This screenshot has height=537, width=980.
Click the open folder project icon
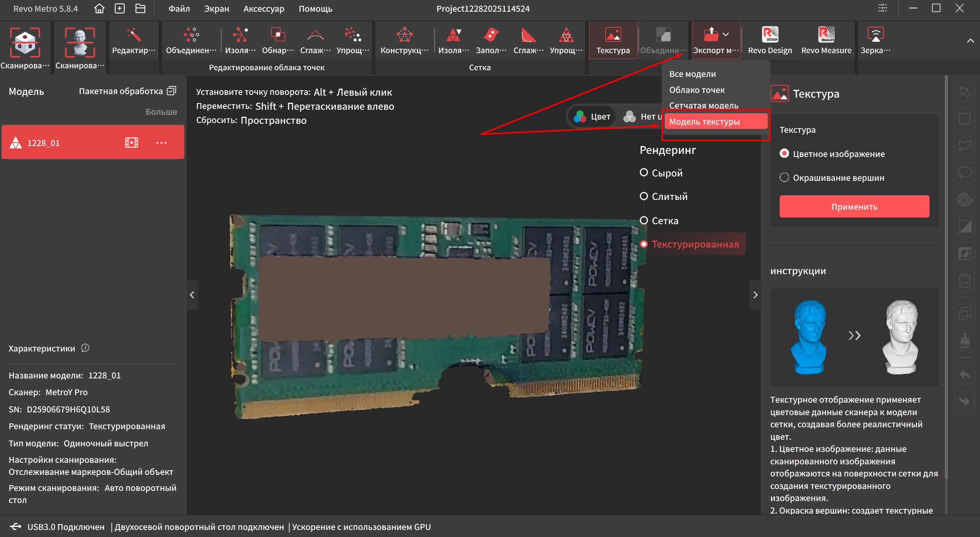click(x=140, y=9)
